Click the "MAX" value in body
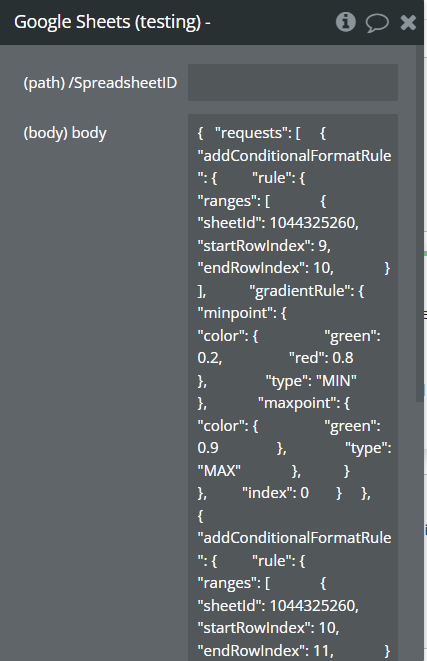The height and width of the screenshot is (661, 427). [219, 471]
